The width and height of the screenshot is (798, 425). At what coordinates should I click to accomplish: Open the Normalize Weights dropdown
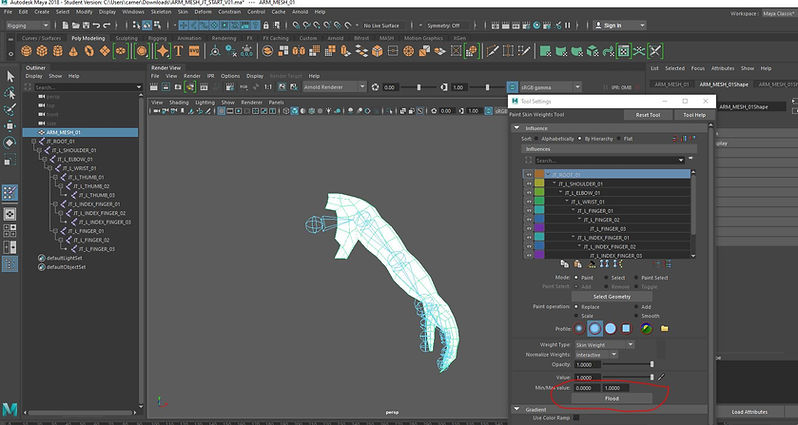coord(596,354)
